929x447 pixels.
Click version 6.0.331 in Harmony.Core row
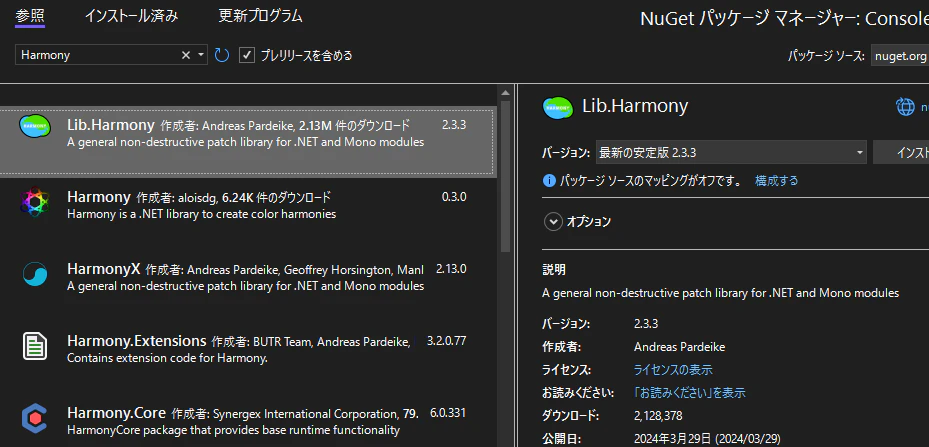[x=448, y=413]
